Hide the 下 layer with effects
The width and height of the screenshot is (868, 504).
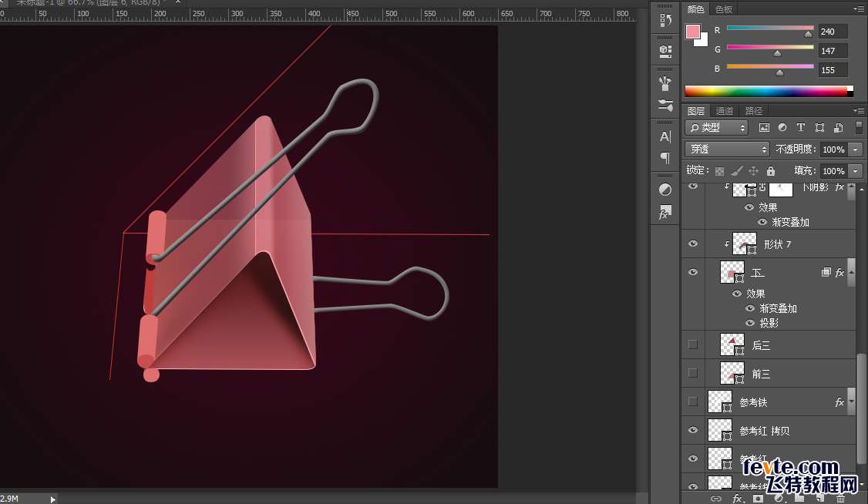click(692, 272)
